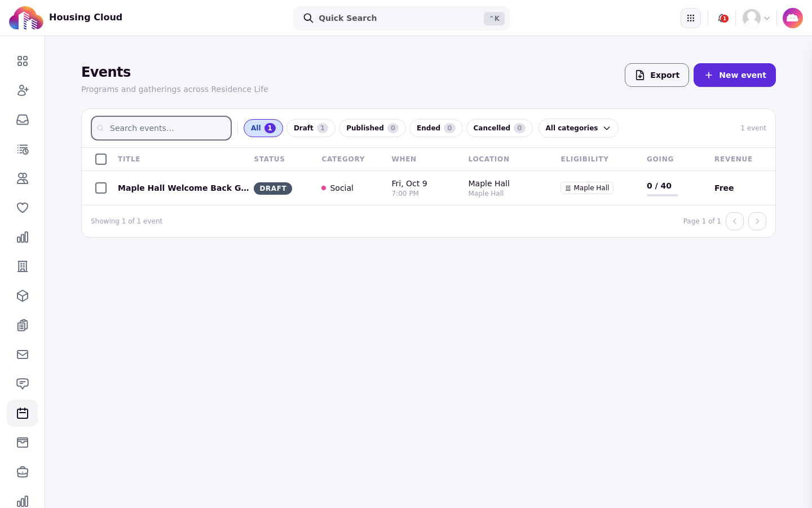Switch to the Published filter tab
This screenshot has width=812, height=508.
pos(372,128)
